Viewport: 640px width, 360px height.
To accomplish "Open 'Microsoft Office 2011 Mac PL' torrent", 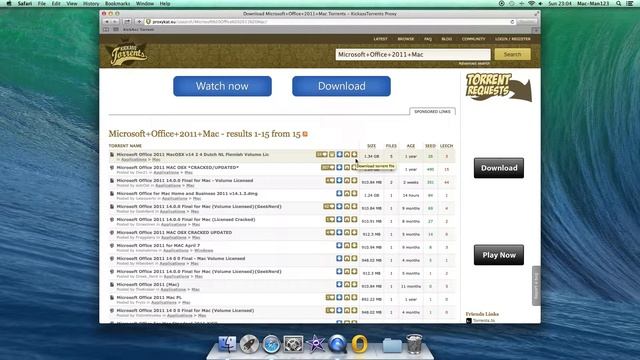I will 149,298.
